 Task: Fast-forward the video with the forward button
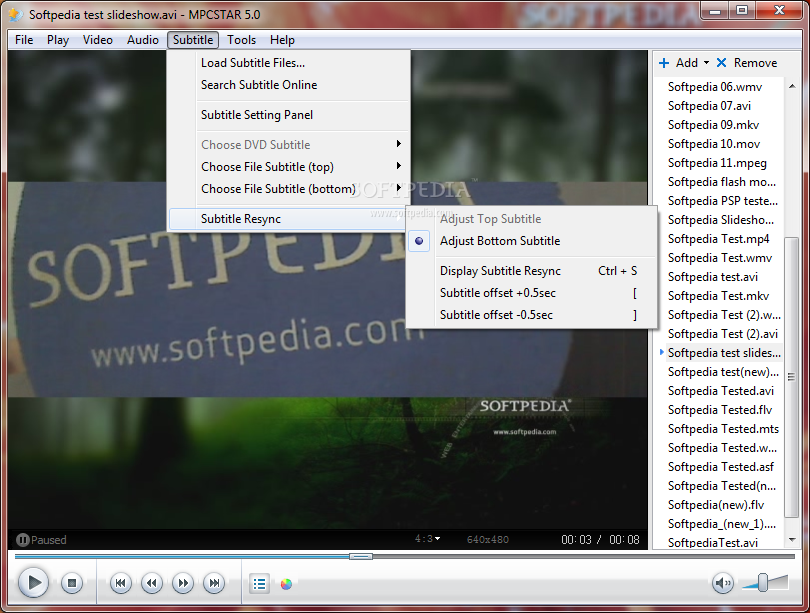tap(183, 584)
